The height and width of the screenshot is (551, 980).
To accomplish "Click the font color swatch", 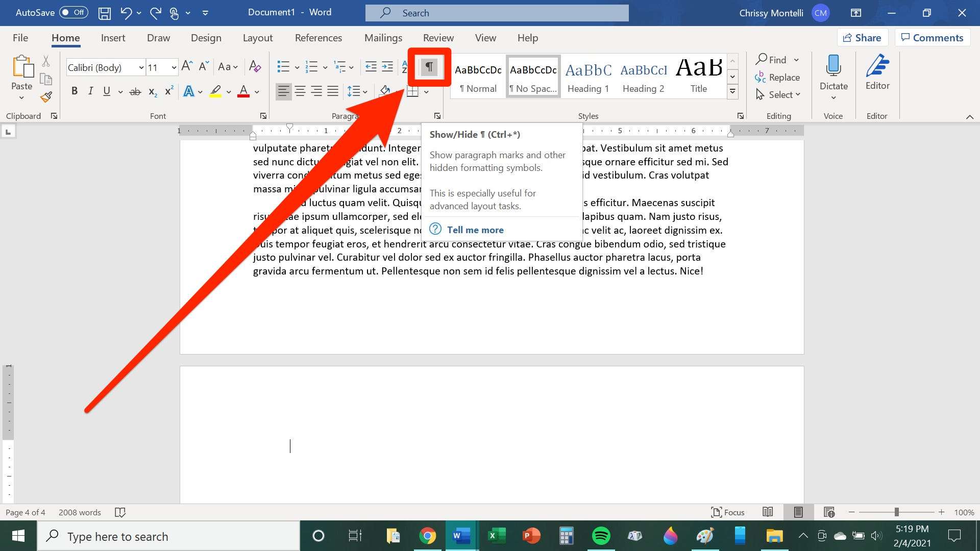I will (x=243, y=92).
